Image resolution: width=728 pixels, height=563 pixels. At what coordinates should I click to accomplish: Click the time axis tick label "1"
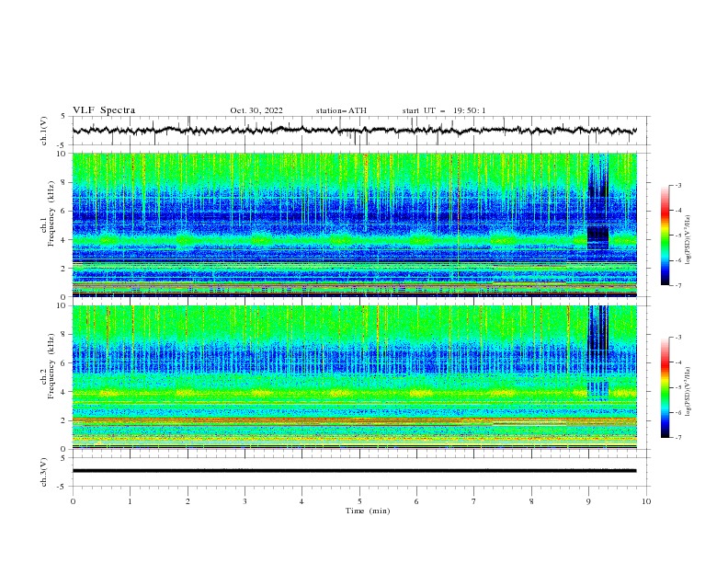click(x=130, y=501)
